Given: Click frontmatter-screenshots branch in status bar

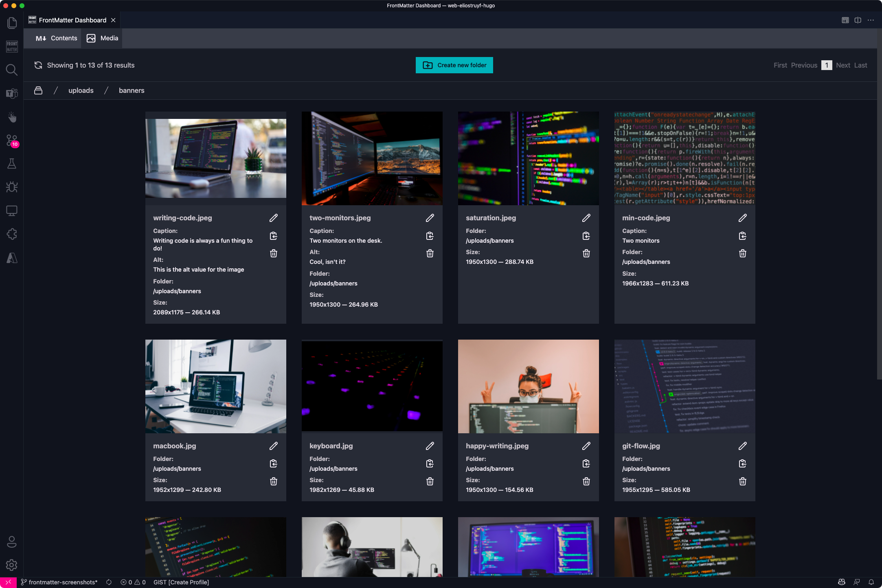Looking at the screenshot, I should (59, 582).
